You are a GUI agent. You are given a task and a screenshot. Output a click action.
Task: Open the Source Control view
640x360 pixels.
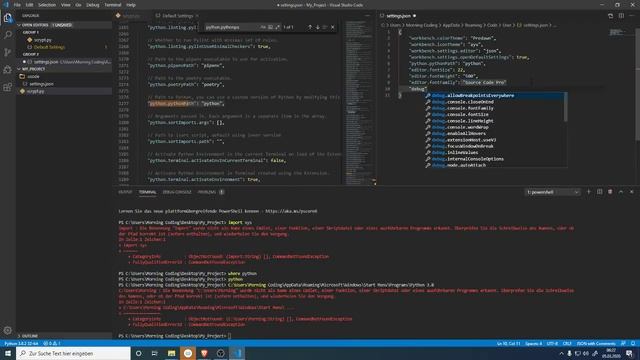[x=8, y=52]
